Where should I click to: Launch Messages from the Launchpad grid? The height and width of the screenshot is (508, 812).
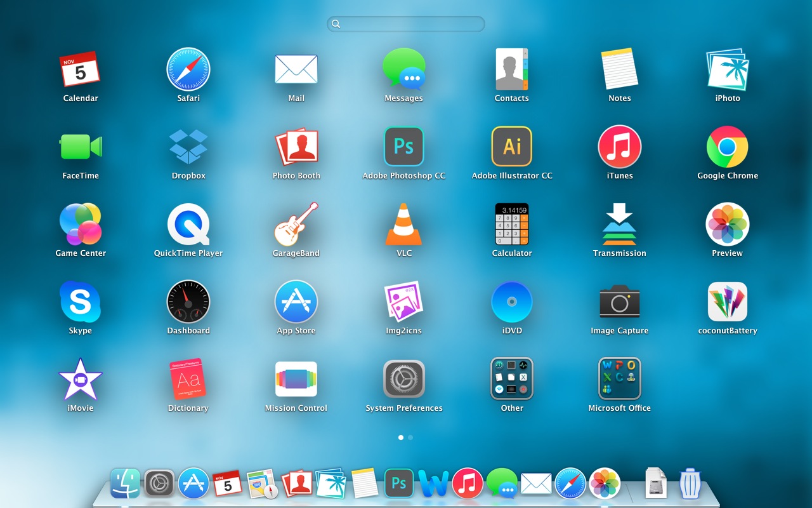click(404, 70)
